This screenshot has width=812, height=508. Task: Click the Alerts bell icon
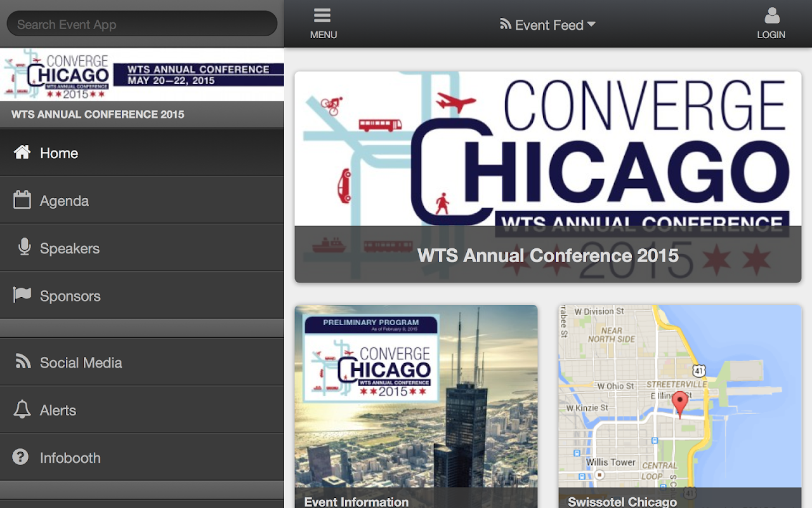click(22, 409)
